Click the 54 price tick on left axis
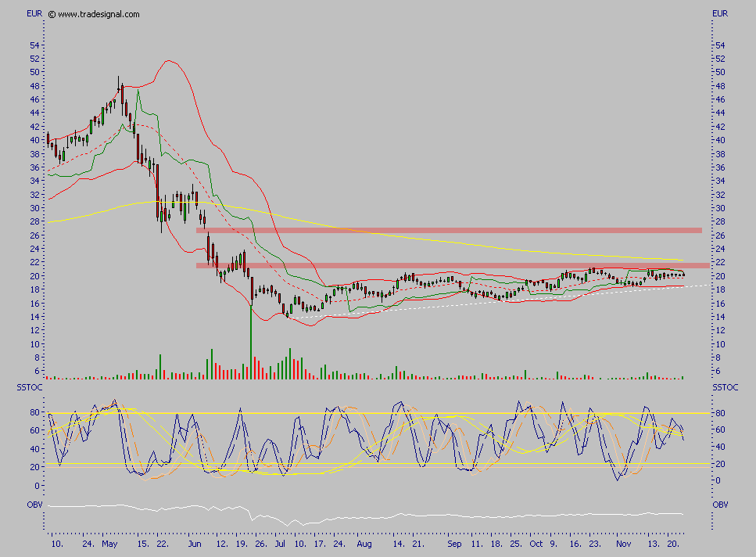 [34, 45]
